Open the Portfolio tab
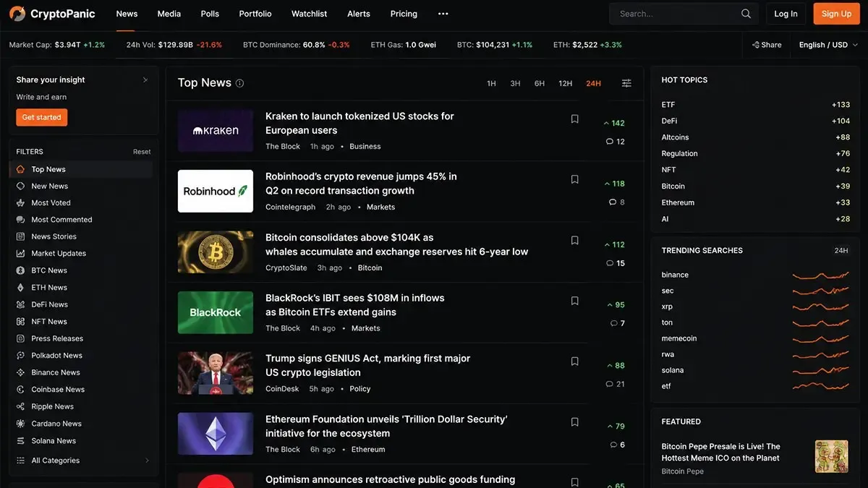This screenshot has height=488, width=868. coord(255,14)
